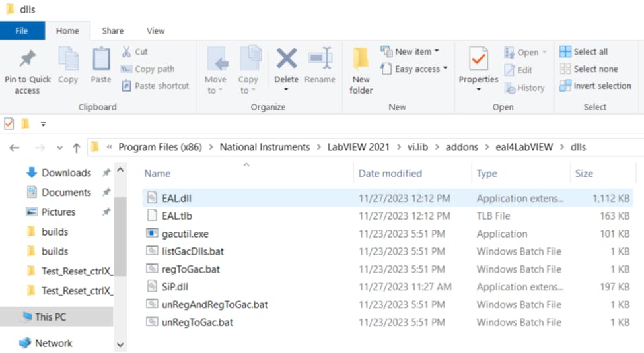644x353 pixels.
Task: Click Copy path button
Action: click(x=148, y=69)
